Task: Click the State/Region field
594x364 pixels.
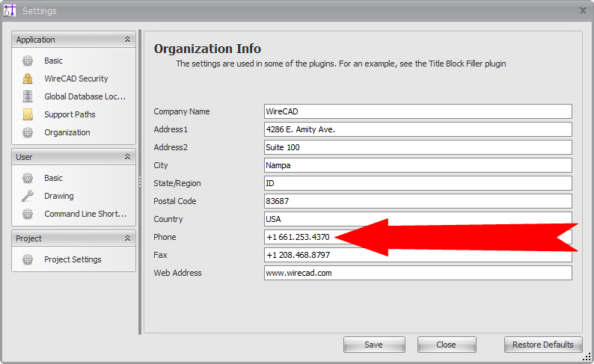Action: click(x=418, y=183)
